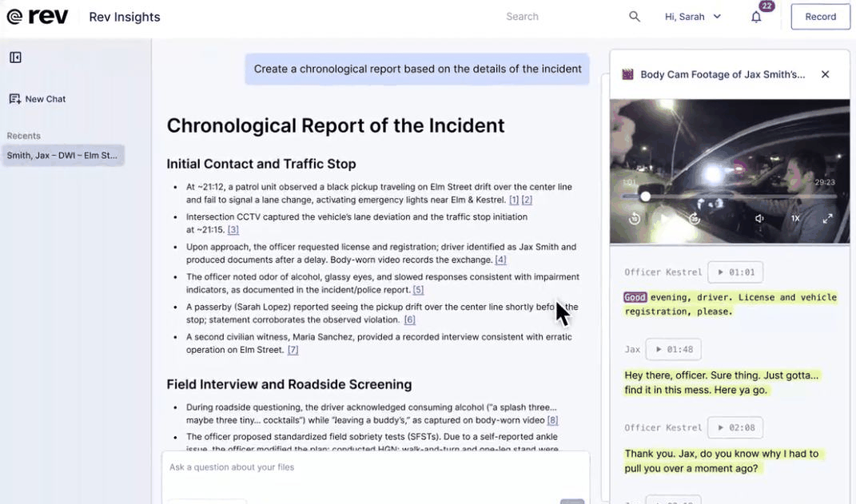The image size is (856, 504).
Task: Click the Recents label
Action: point(23,136)
